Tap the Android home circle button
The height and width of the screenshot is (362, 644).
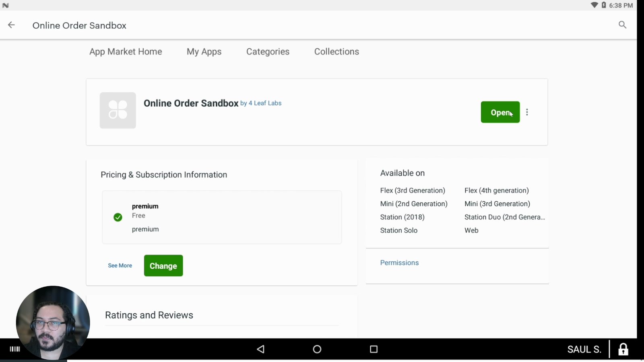(317, 349)
